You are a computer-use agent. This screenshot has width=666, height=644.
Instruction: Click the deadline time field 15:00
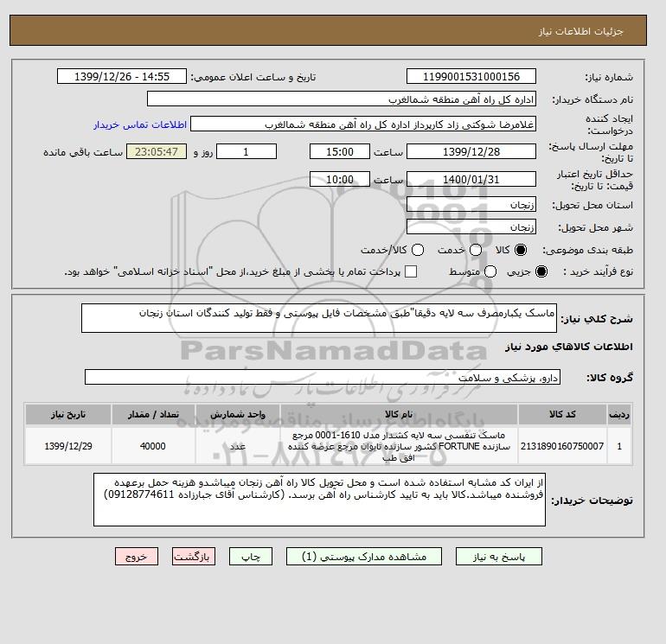[x=340, y=152]
